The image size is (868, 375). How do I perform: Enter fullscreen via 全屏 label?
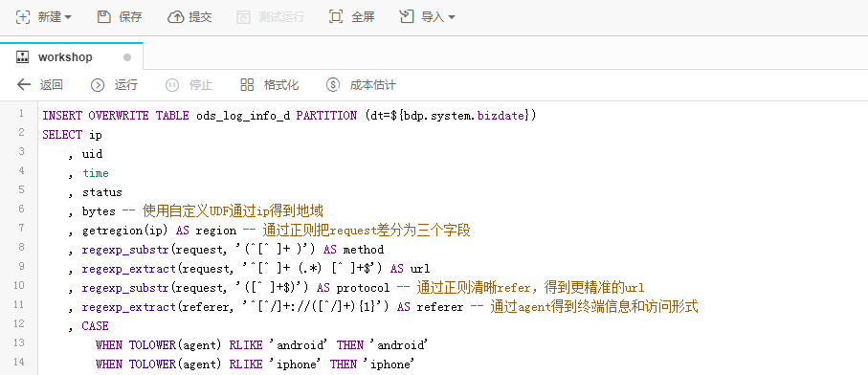point(363,17)
